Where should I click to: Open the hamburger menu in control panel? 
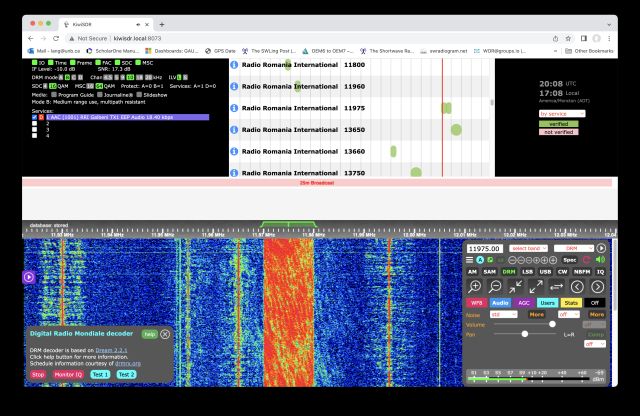pyautogui.click(x=470, y=260)
